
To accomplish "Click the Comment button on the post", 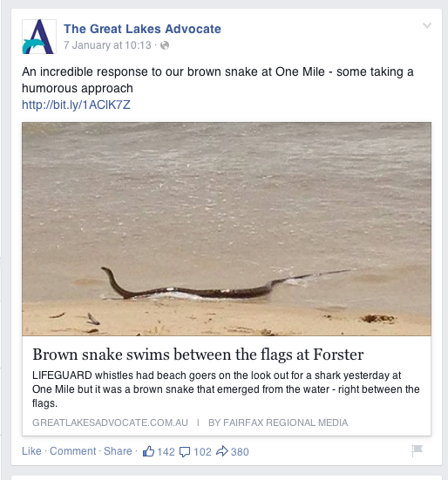I will pos(73,451).
